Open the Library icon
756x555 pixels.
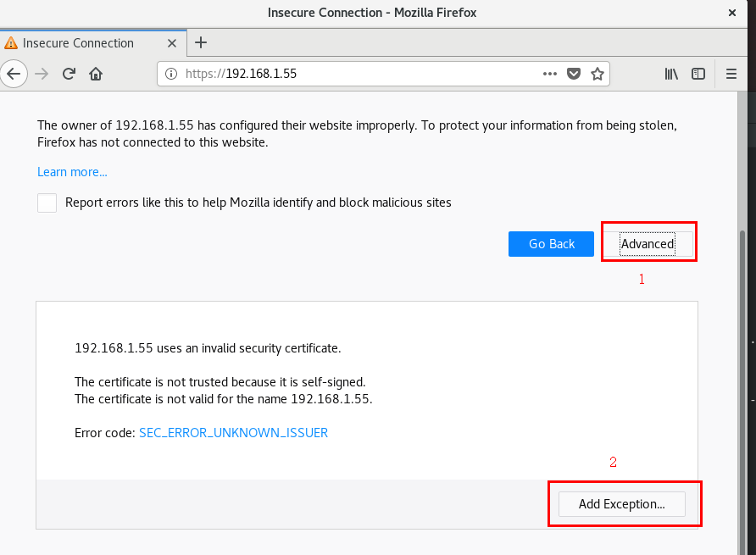(671, 74)
